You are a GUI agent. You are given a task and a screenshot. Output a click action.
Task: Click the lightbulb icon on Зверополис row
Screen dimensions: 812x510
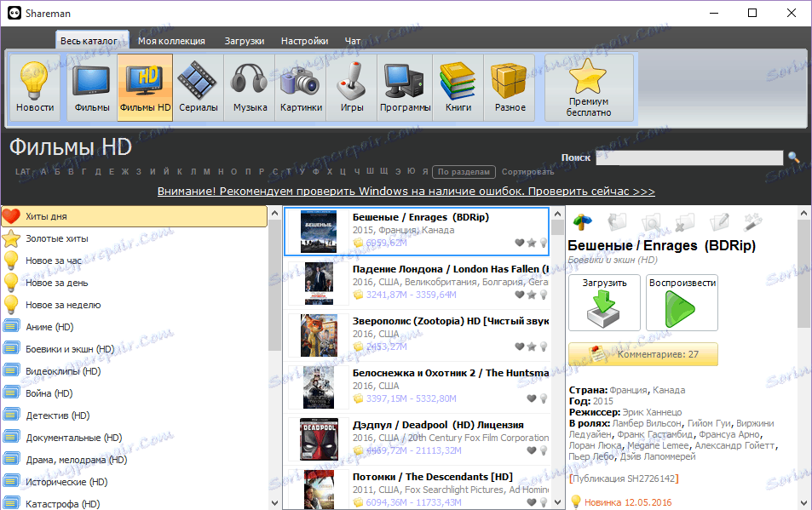point(544,347)
